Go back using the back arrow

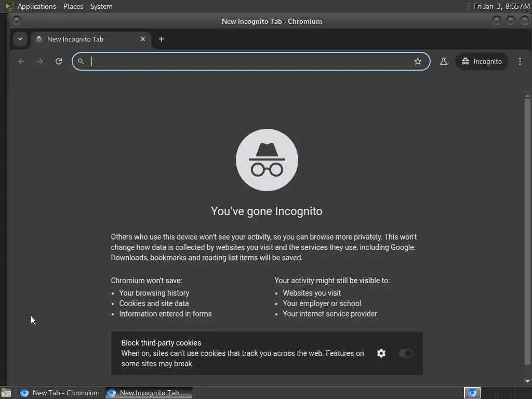point(21,61)
